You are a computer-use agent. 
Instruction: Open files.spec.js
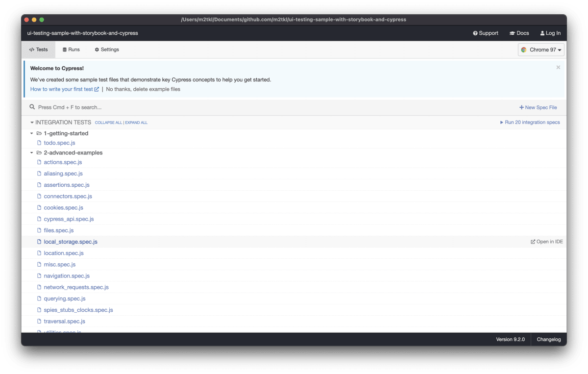[59, 230]
